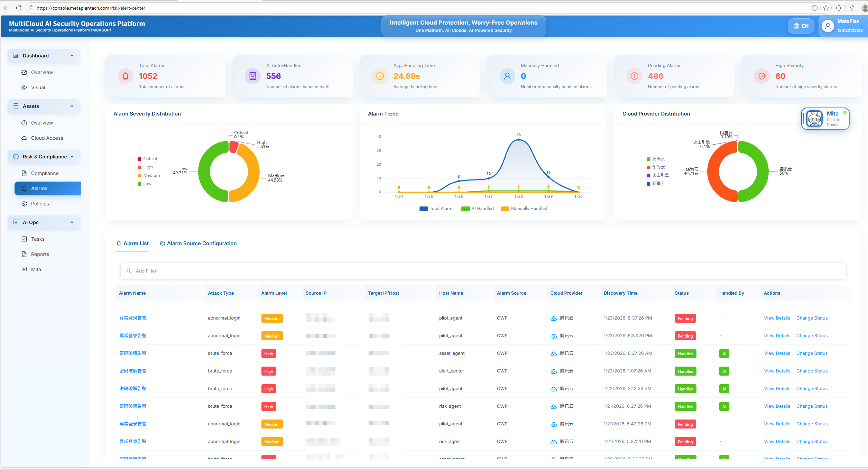The image size is (868, 470).
Task: Collapse the Assets sidebar section
Action: (72, 106)
